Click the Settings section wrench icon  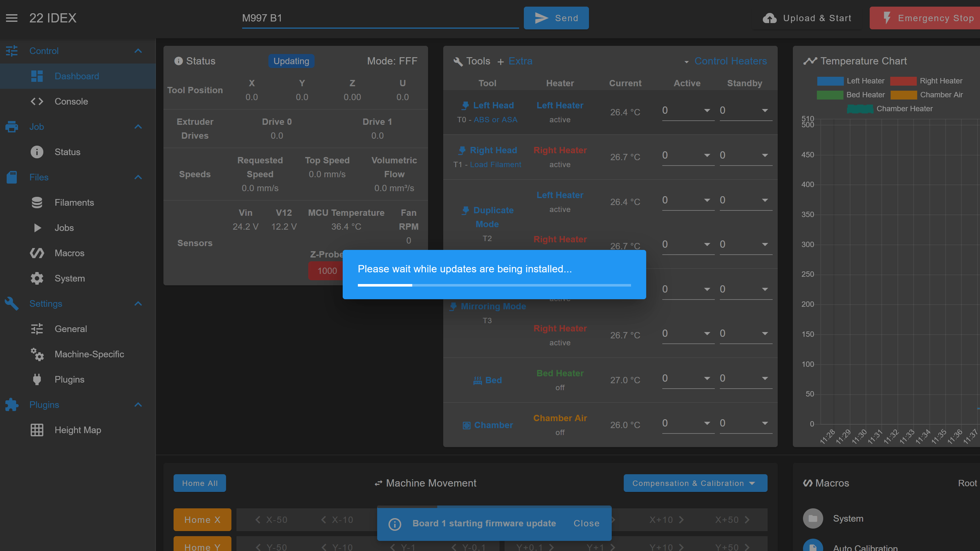12,303
